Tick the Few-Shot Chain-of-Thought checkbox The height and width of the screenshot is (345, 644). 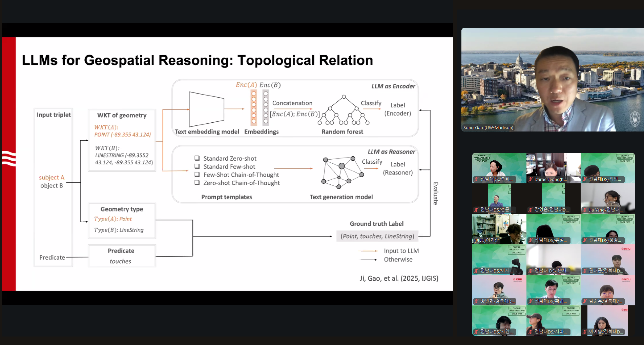(x=197, y=174)
